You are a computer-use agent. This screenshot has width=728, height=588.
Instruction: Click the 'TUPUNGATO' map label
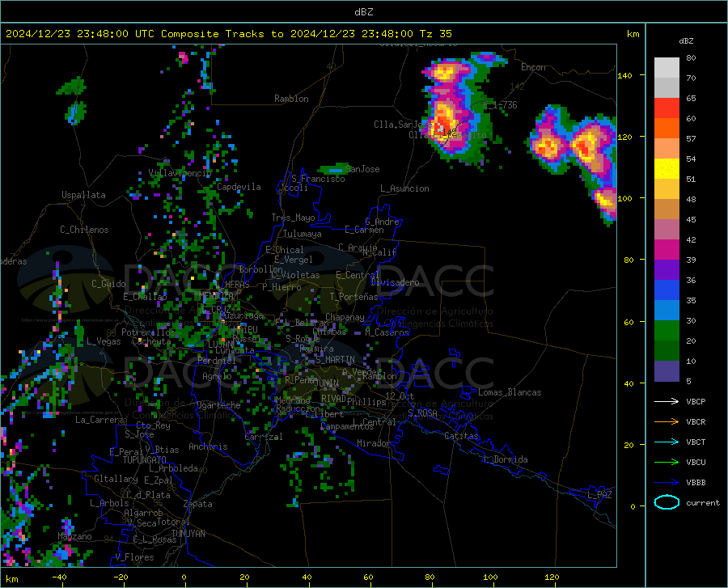click(145, 460)
